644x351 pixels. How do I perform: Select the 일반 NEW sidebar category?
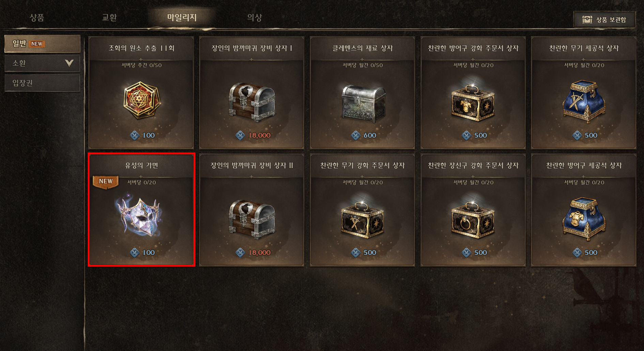(42, 44)
